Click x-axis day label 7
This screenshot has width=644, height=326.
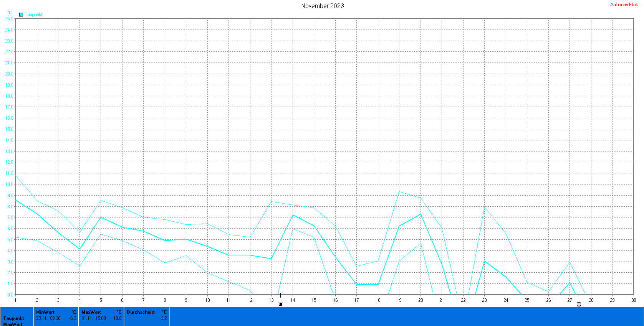pyautogui.click(x=143, y=300)
